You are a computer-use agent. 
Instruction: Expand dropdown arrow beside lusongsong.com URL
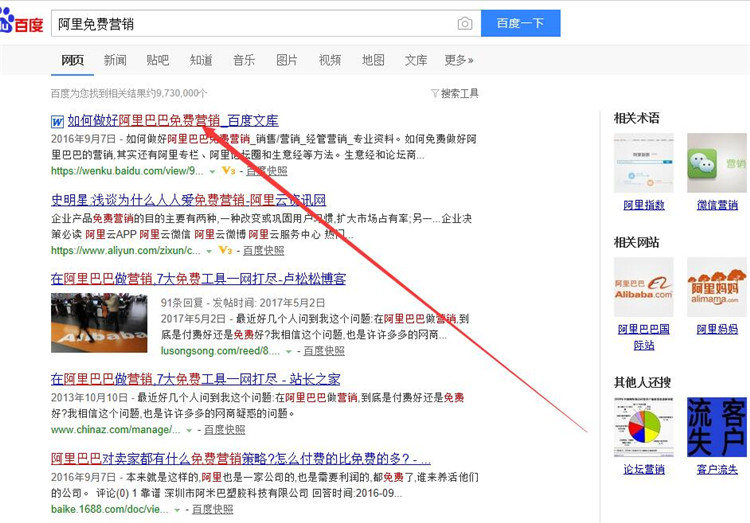(x=289, y=352)
